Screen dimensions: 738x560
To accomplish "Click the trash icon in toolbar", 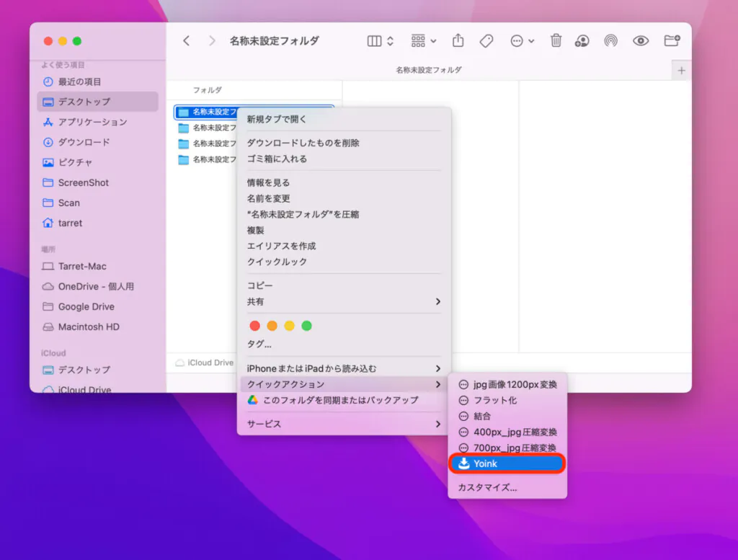I will [x=556, y=40].
